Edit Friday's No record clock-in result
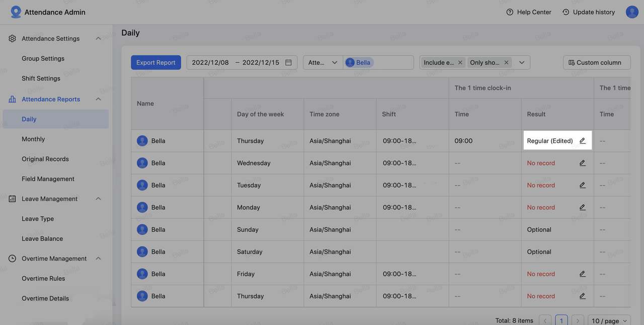The width and height of the screenshot is (644, 325). (x=582, y=274)
